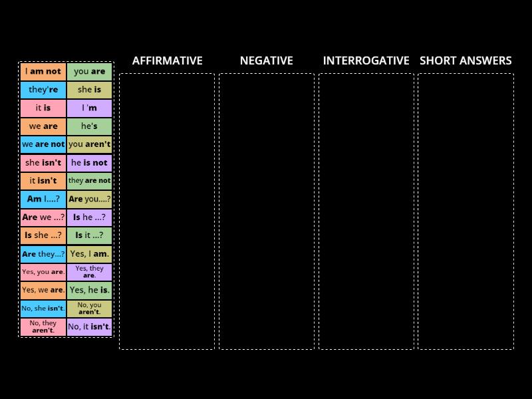Click the 'Yes, he is.' tile
Viewport: 532px width, 399px height.
click(x=90, y=290)
